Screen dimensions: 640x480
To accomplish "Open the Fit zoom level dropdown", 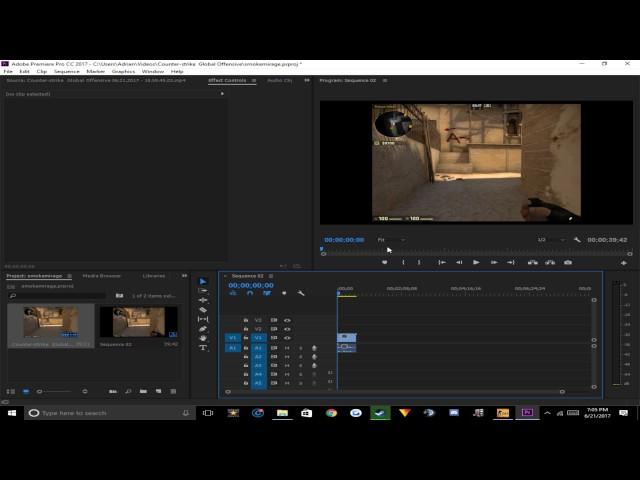I will click(391, 240).
